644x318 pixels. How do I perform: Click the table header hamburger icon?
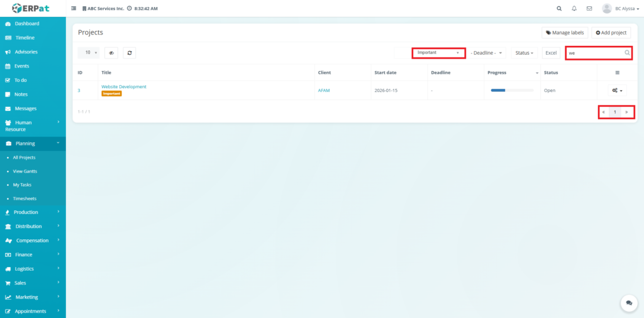(618, 72)
